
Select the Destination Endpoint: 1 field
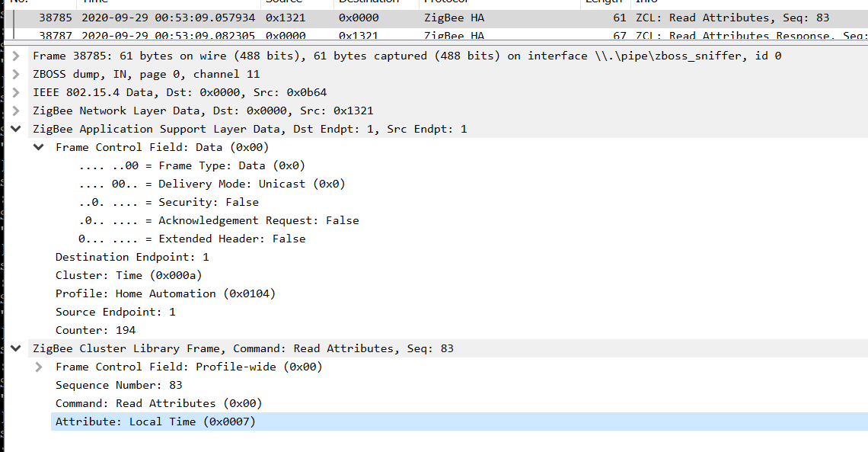click(x=132, y=257)
